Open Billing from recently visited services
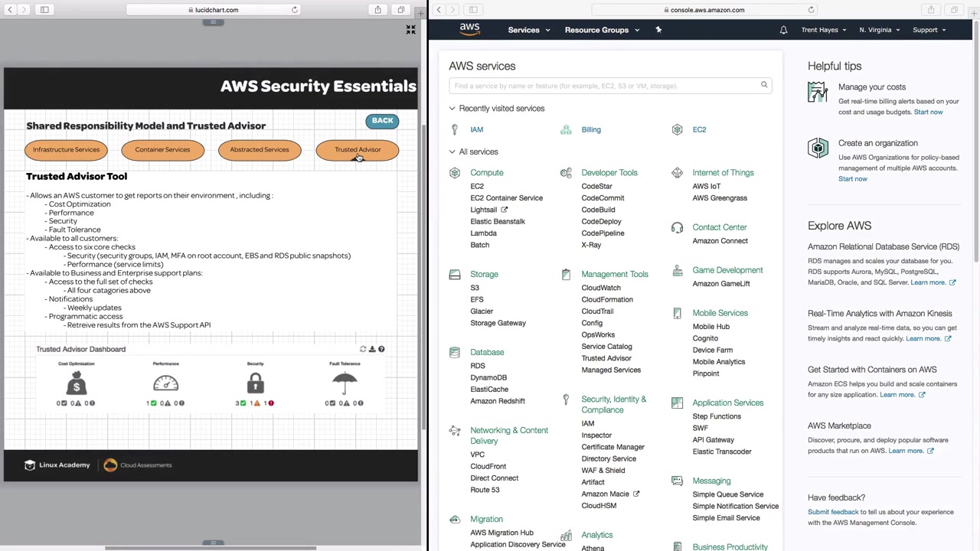Screen dimensions: 980x551 click(591, 129)
